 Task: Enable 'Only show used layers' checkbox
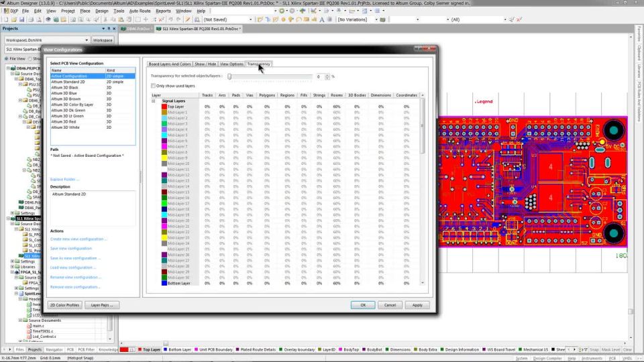153,86
